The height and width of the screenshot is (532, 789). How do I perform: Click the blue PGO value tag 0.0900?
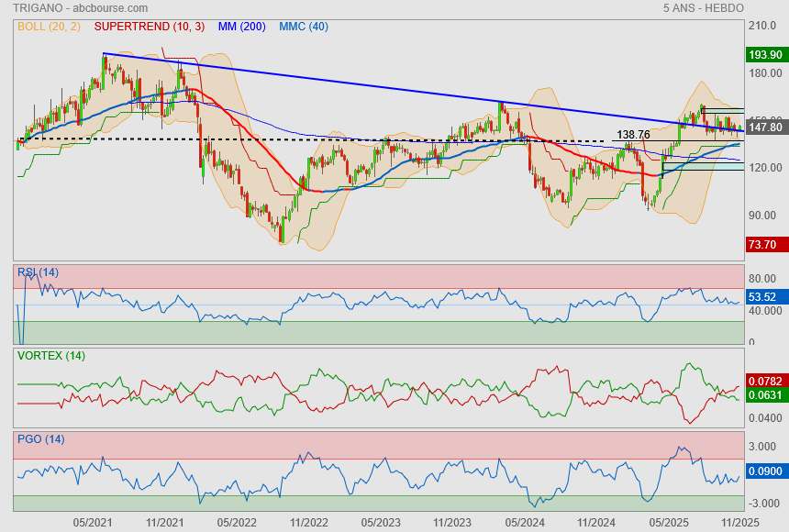click(764, 471)
